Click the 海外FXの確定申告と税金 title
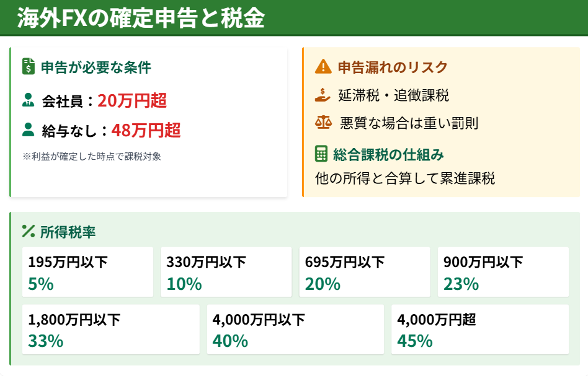The height and width of the screenshot is (376, 588). tap(141, 19)
